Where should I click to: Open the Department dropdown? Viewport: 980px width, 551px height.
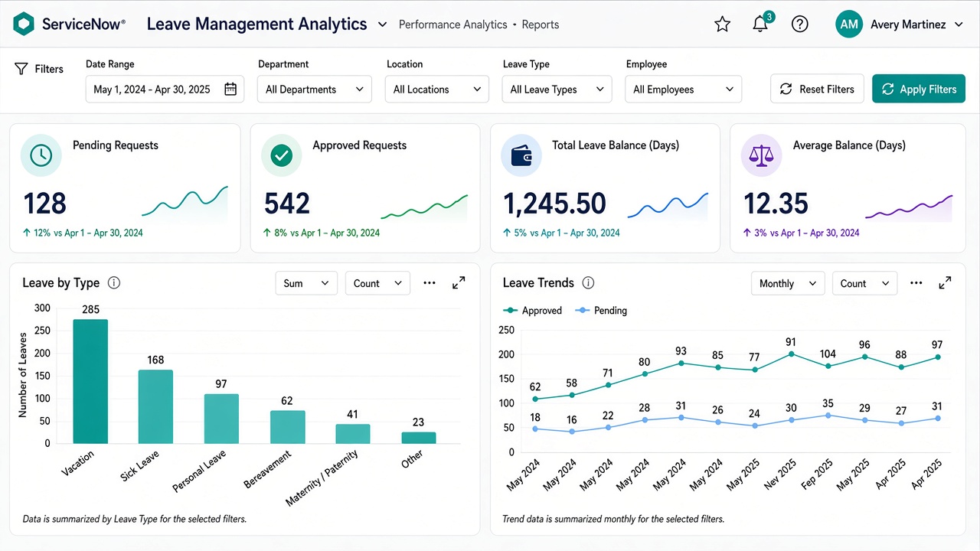coord(315,89)
